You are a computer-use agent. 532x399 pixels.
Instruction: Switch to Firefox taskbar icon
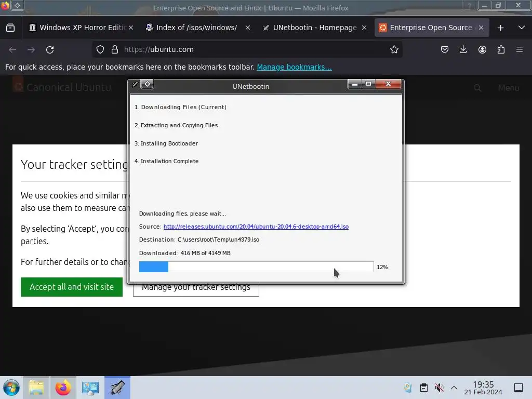coord(63,388)
